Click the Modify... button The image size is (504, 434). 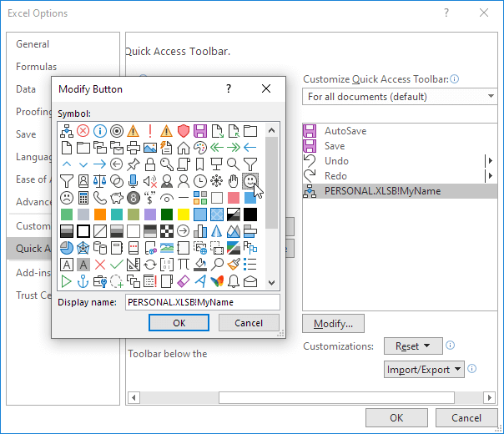click(333, 324)
